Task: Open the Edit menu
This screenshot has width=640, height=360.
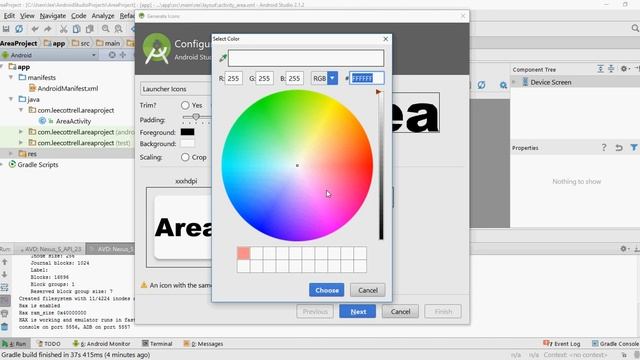Action: 9,16
